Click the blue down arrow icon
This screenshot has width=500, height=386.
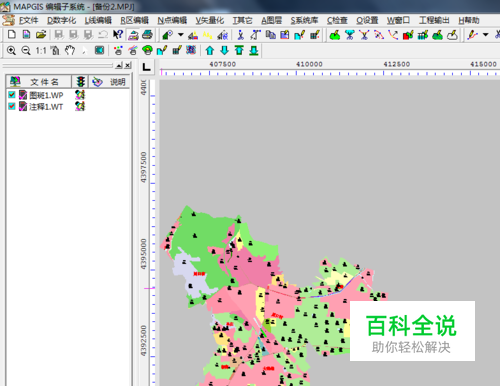[225, 51]
